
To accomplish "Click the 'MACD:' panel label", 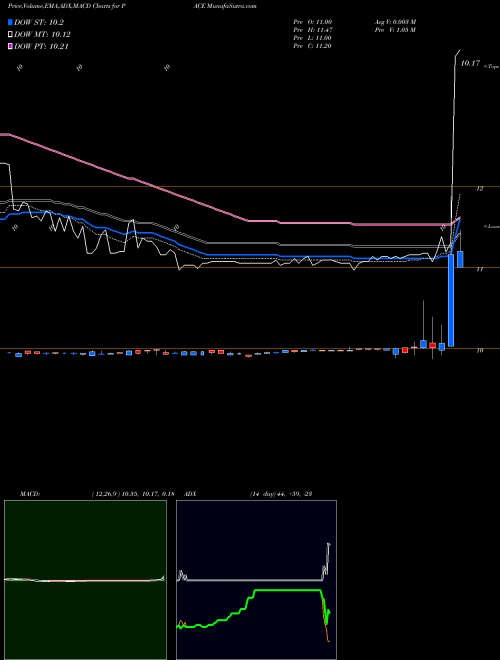I will coord(30,494).
